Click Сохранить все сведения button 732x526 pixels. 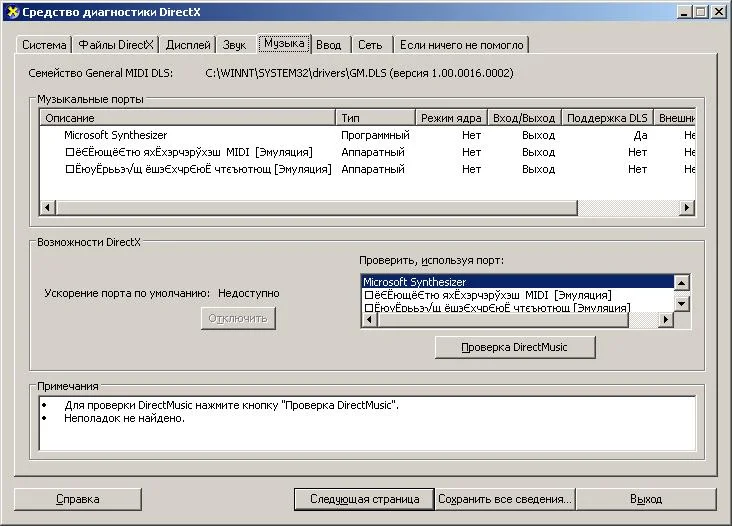tap(505, 498)
